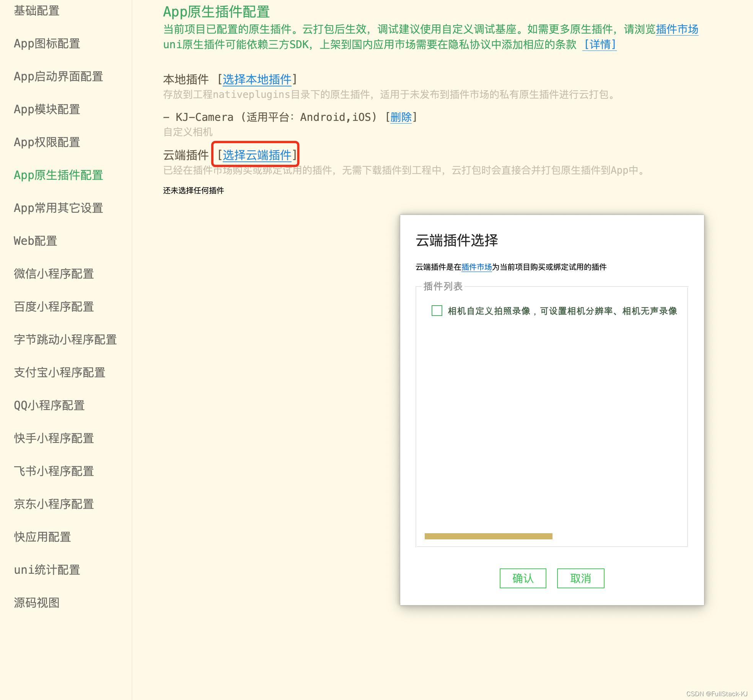Click 插件市场 link inside the dialog

[x=476, y=267]
